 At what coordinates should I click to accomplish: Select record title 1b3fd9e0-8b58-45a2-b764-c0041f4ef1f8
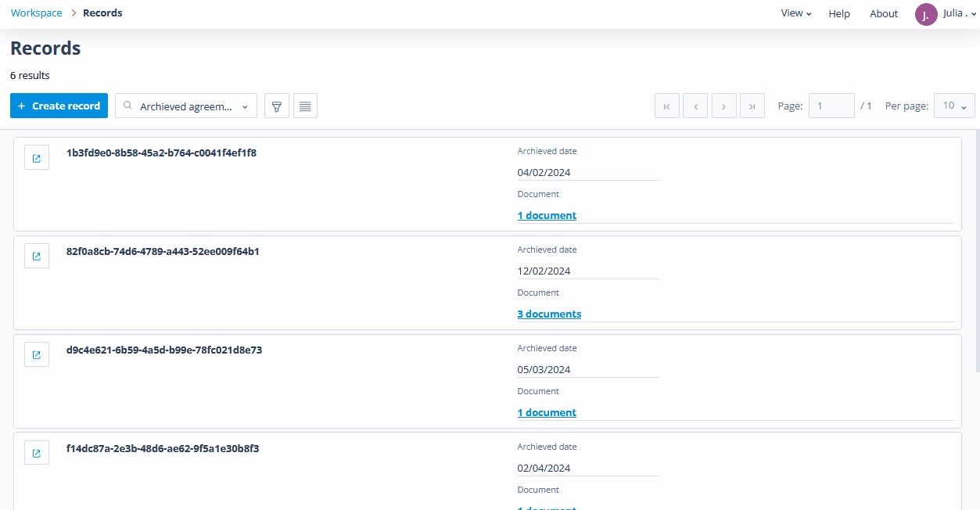click(161, 153)
